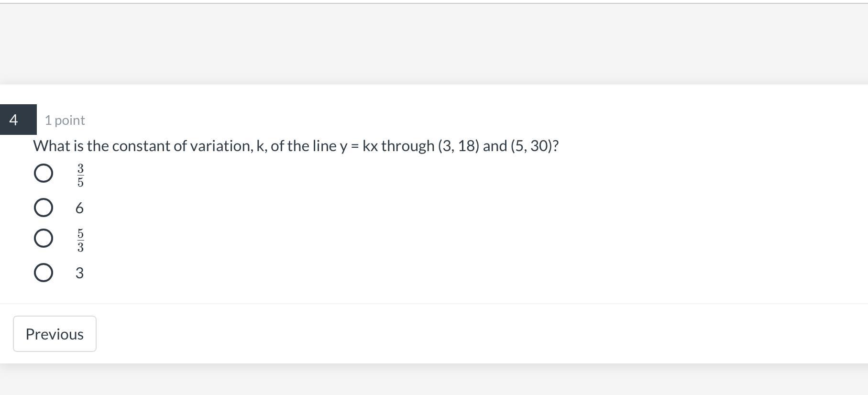Viewport: 868px width, 395px height.
Task: Click the word line in the question
Action: coord(325,146)
